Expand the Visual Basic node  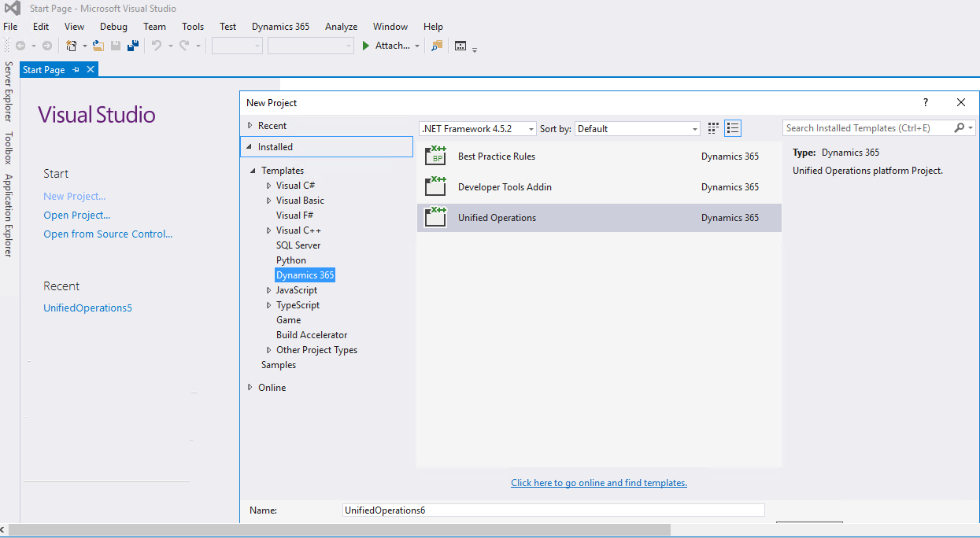click(x=268, y=201)
